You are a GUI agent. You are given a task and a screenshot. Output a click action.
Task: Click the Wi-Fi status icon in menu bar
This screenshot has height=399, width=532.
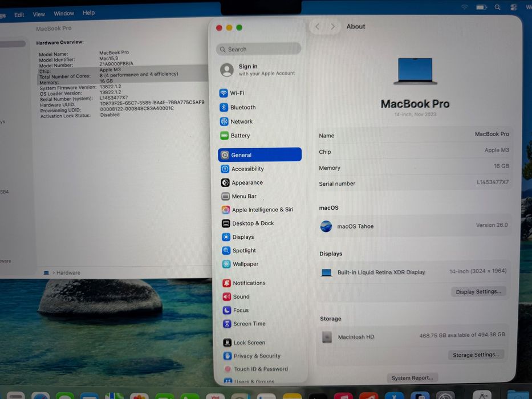pos(465,7)
